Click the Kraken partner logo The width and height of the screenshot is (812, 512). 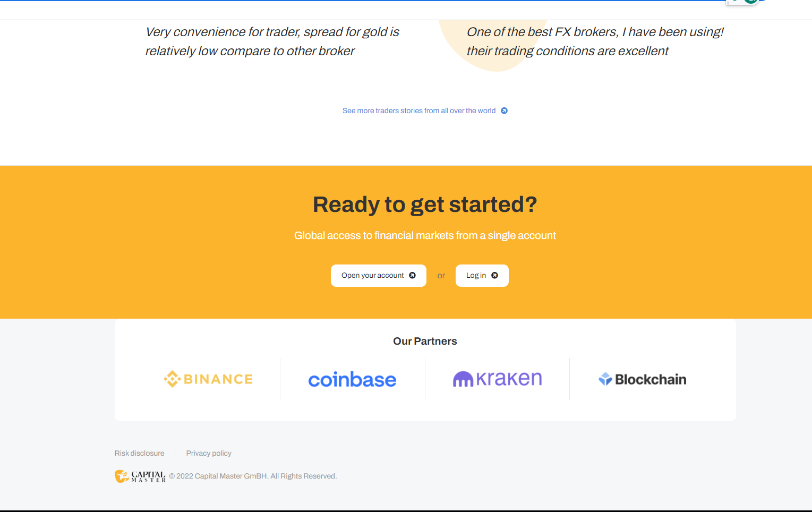click(x=497, y=379)
